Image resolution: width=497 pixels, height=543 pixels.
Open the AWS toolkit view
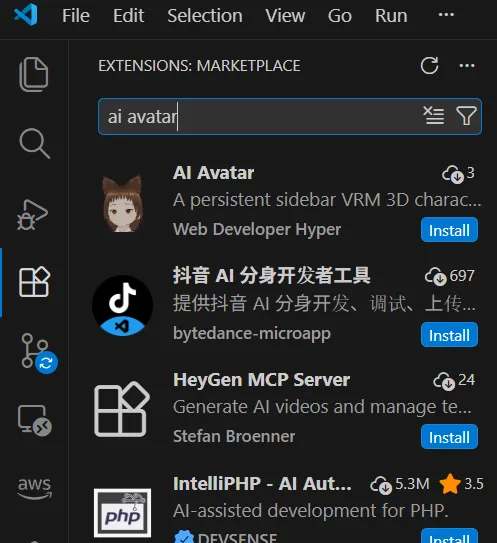34,488
